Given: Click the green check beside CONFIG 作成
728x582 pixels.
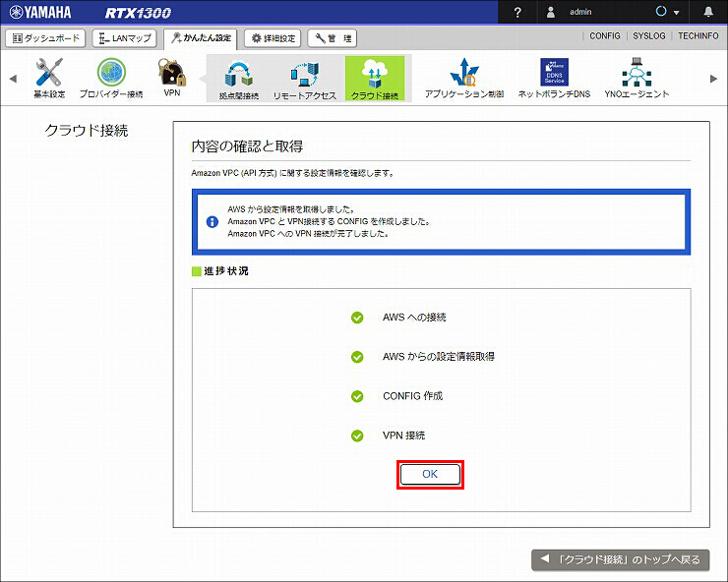Looking at the screenshot, I should [357, 396].
